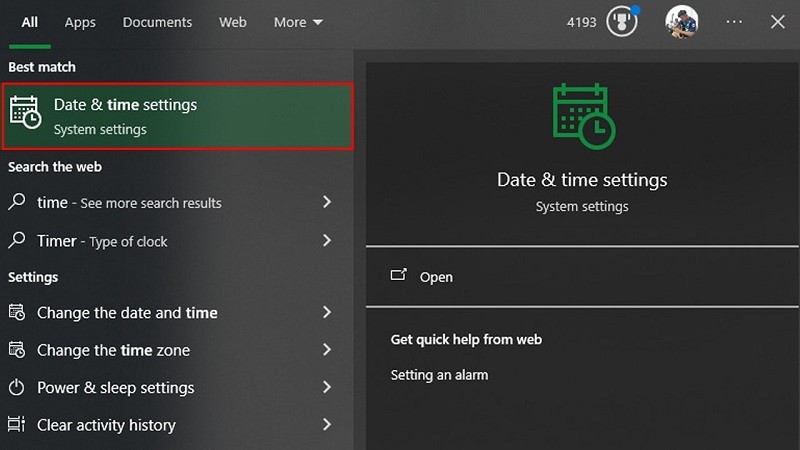Open the user profile avatar
This screenshot has width=800, height=450.
point(682,22)
